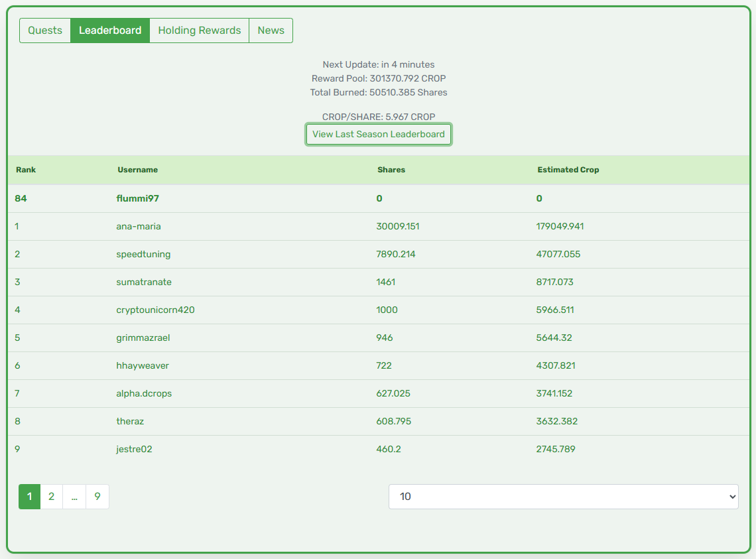Click rank number 84

pyautogui.click(x=21, y=198)
